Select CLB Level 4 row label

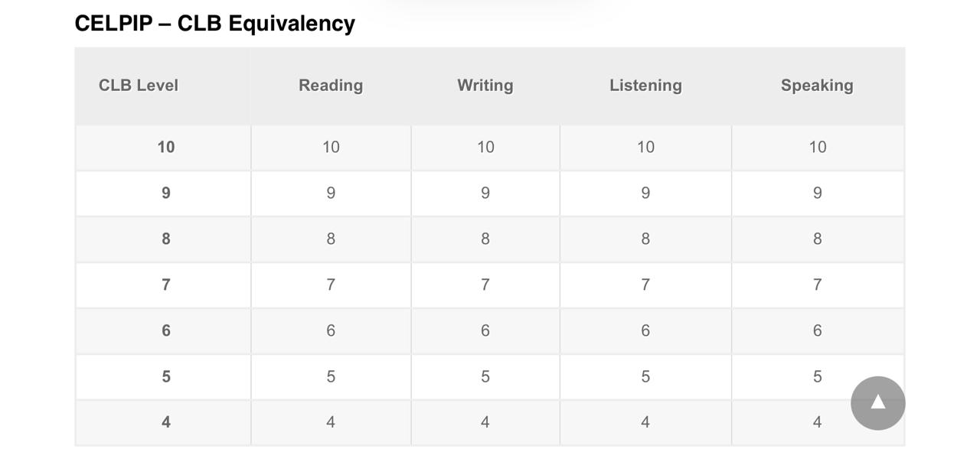[165, 421]
